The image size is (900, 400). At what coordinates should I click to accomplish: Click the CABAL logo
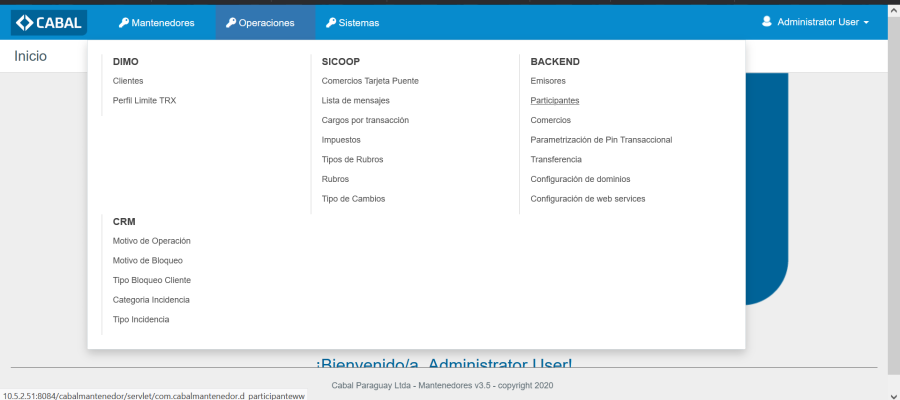pos(49,23)
